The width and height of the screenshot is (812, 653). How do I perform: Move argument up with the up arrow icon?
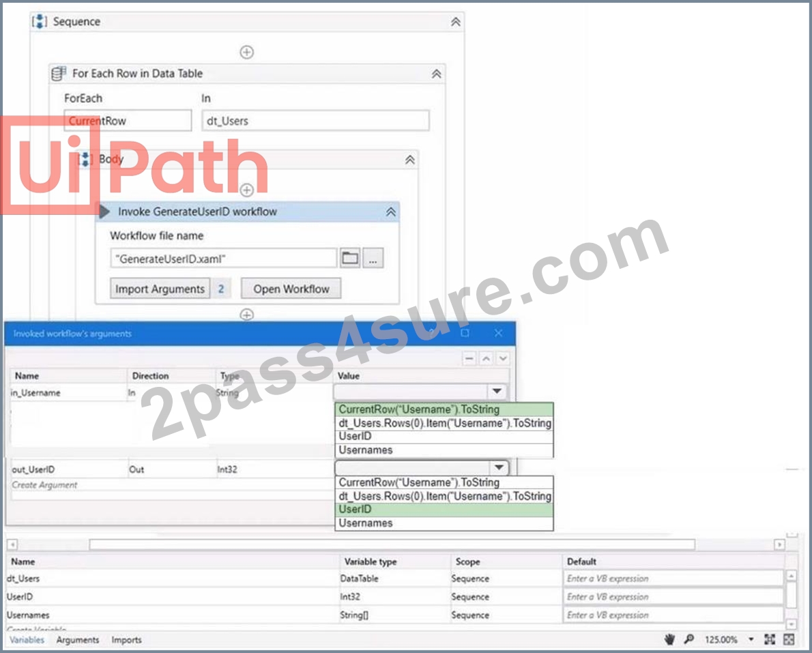click(487, 358)
